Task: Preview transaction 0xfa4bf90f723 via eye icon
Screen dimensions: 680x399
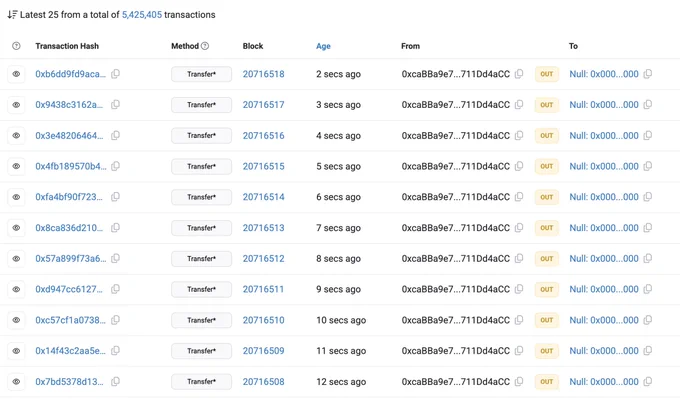Action: (16, 197)
